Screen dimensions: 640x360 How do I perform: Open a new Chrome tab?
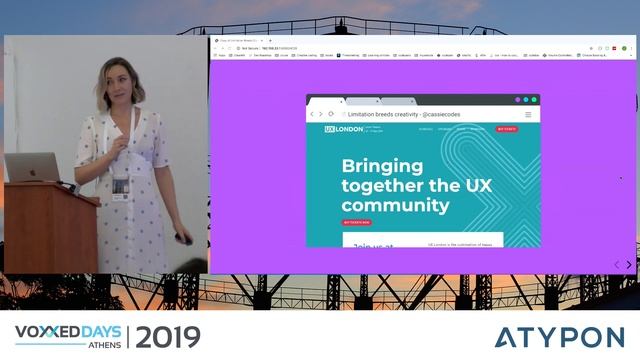click(x=270, y=40)
